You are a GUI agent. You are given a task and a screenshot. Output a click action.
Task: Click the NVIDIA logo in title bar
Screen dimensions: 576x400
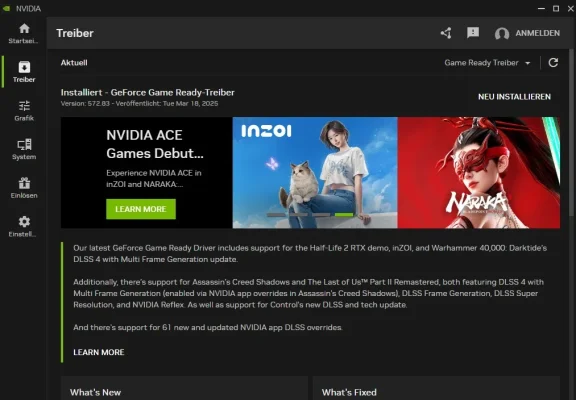6,8
